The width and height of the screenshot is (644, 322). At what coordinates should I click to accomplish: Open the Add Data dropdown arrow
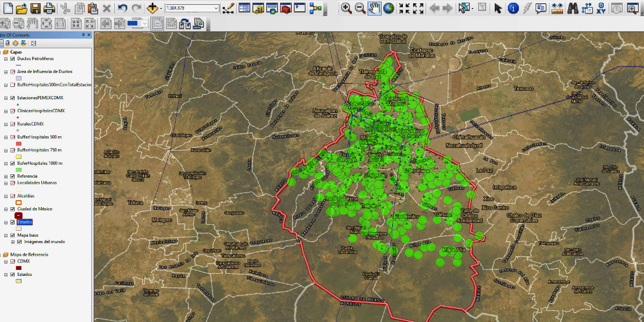161,8
